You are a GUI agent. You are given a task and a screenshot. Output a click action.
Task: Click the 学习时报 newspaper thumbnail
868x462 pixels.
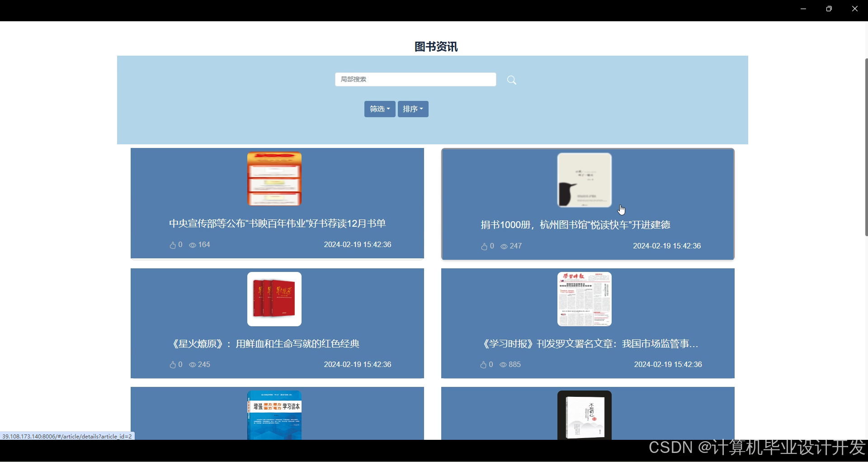tap(585, 299)
